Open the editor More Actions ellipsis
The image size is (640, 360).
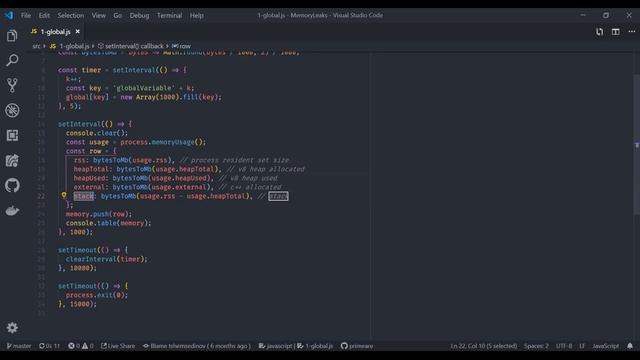631,31
